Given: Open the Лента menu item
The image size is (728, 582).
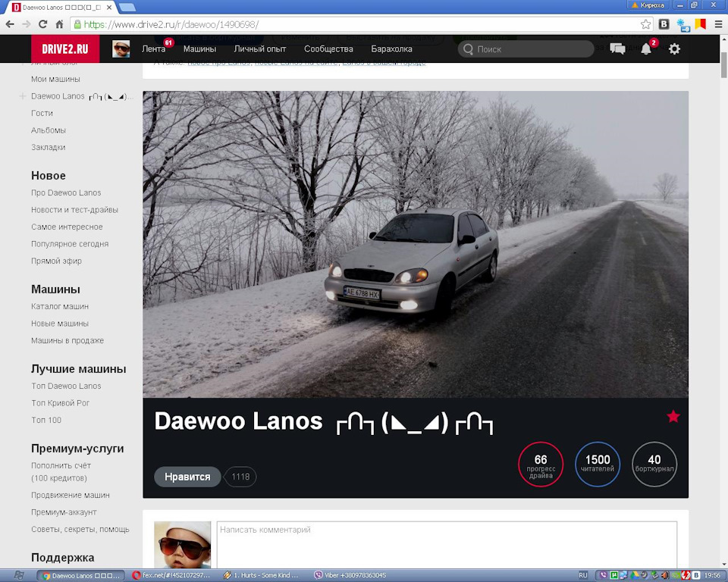Looking at the screenshot, I should tap(153, 48).
